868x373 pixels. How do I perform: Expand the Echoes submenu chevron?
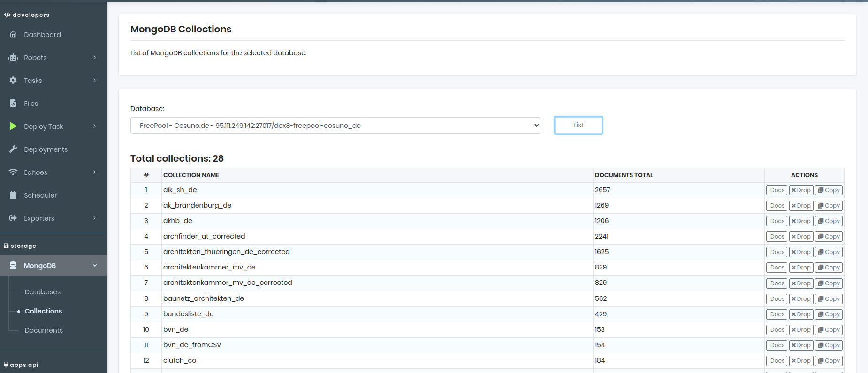click(x=95, y=172)
